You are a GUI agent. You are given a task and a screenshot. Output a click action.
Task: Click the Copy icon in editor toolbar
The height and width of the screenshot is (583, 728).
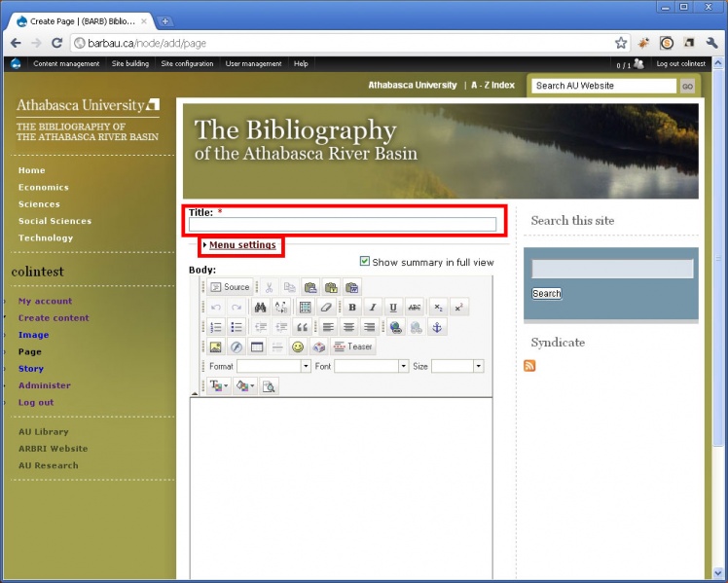(290, 287)
